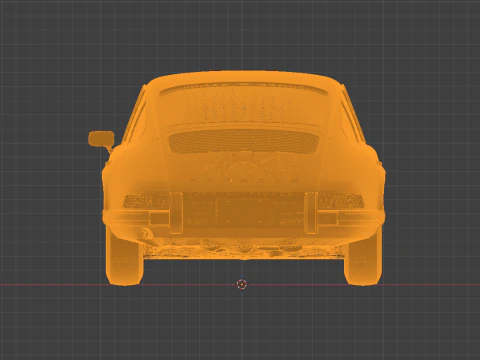Click the engine lid grille

[x=244, y=142]
